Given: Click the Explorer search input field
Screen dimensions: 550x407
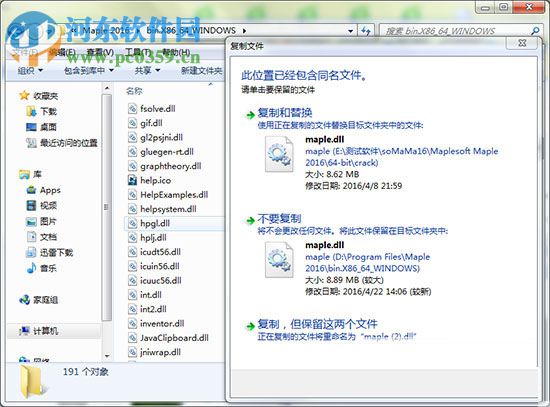Looking at the screenshot, I should tap(455, 31).
